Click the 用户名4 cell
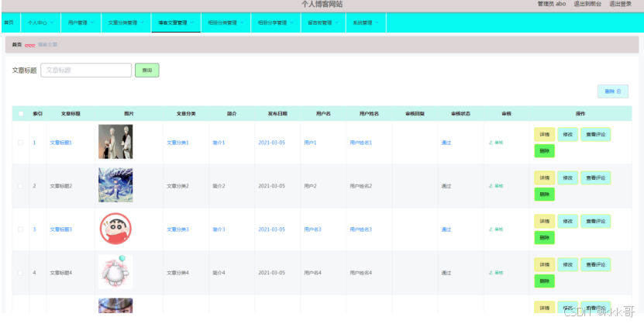 click(312, 273)
